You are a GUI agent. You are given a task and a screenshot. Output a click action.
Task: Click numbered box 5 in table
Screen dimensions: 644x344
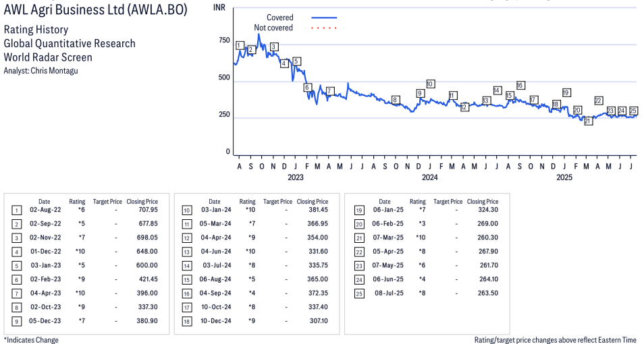pyautogui.click(x=16, y=266)
